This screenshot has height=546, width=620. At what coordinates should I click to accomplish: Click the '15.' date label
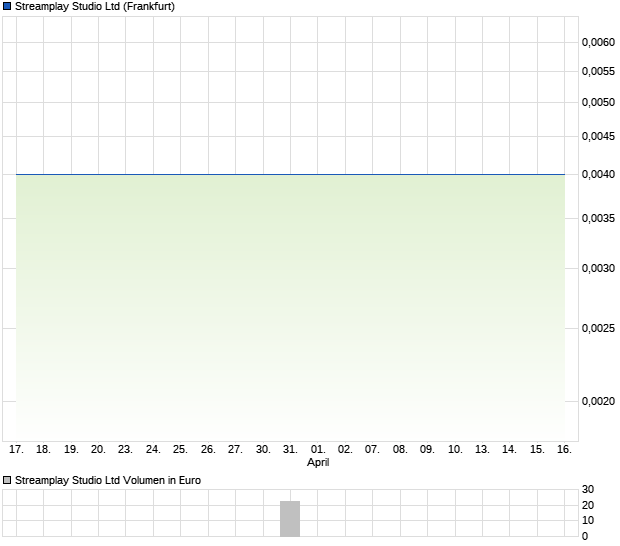(537, 449)
